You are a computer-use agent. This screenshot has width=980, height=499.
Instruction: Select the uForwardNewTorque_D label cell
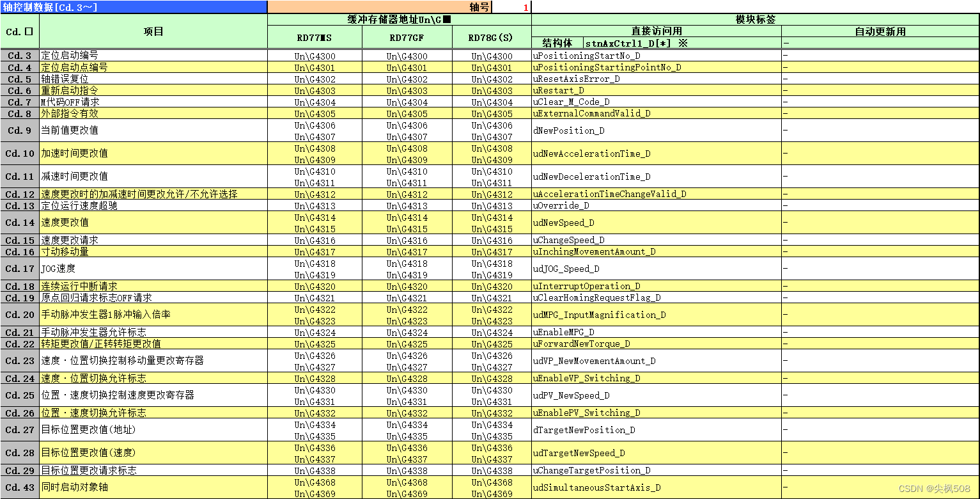click(x=657, y=344)
